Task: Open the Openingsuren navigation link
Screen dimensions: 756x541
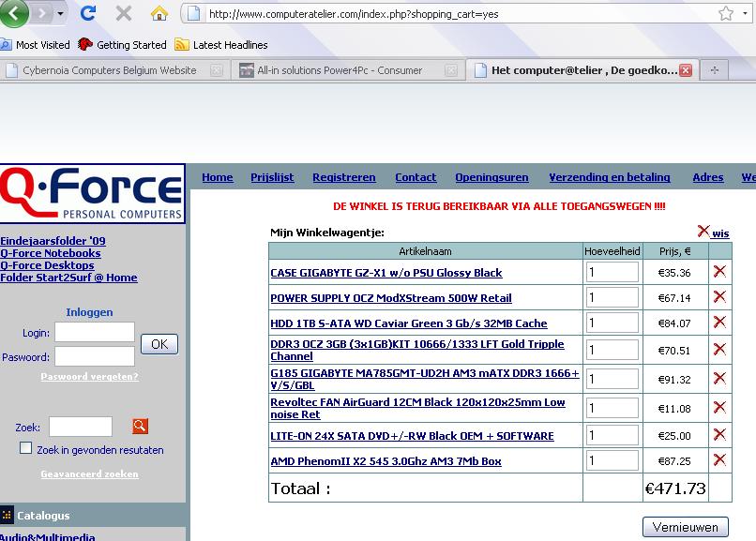Action: point(491,177)
